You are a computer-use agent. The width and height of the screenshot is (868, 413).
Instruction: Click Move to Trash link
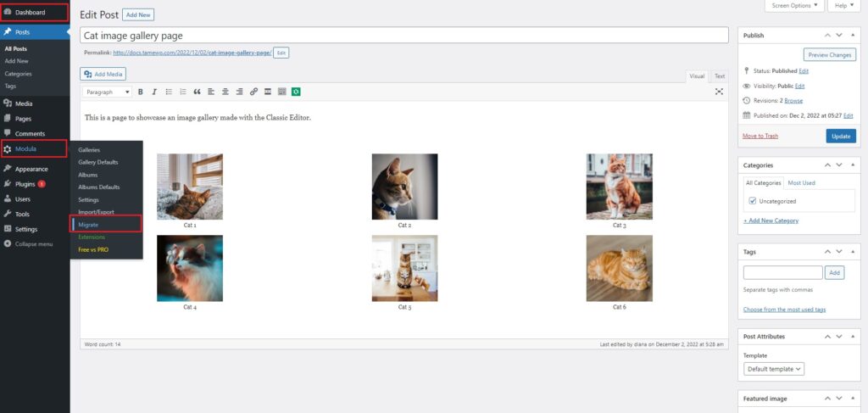[x=760, y=136]
